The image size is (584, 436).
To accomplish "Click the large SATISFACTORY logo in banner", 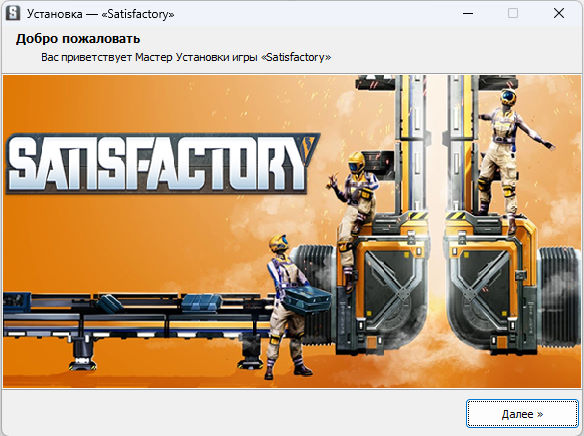I will coord(163,163).
